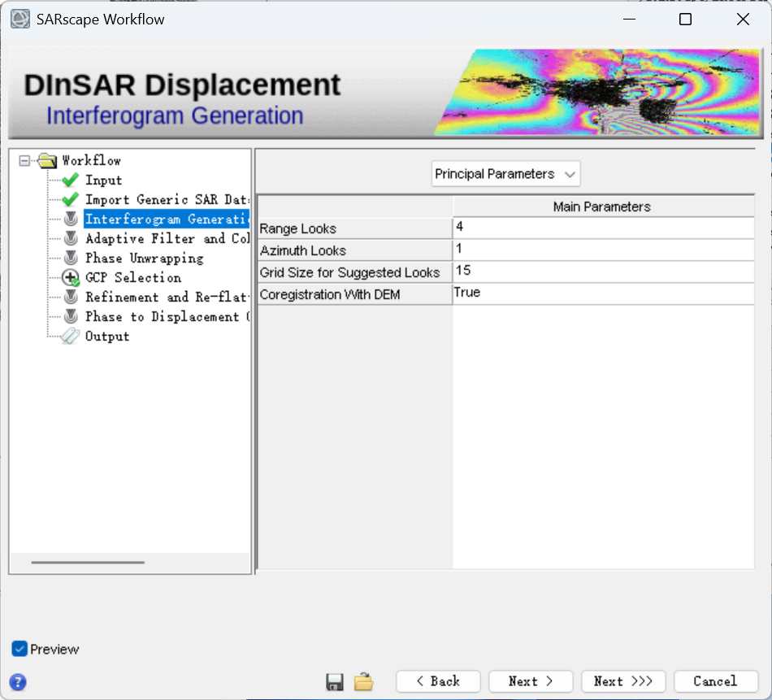Collapse the Workflow tree node
This screenshot has height=700, width=772.
click(24, 161)
